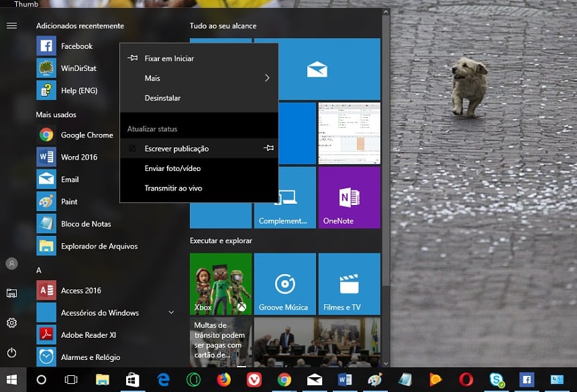Open the green circular app on the taskbar
The image size is (577, 392).
[x=193, y=379]
